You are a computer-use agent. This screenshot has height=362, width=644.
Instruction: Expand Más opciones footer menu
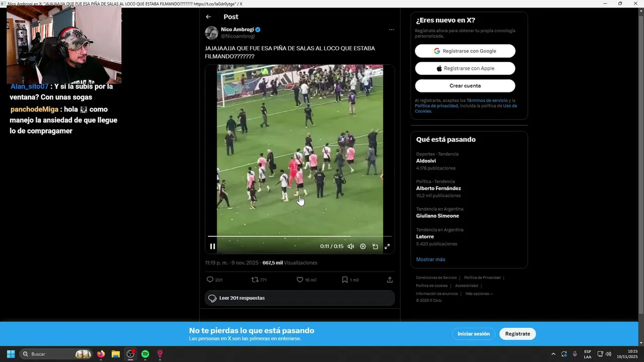479,294
